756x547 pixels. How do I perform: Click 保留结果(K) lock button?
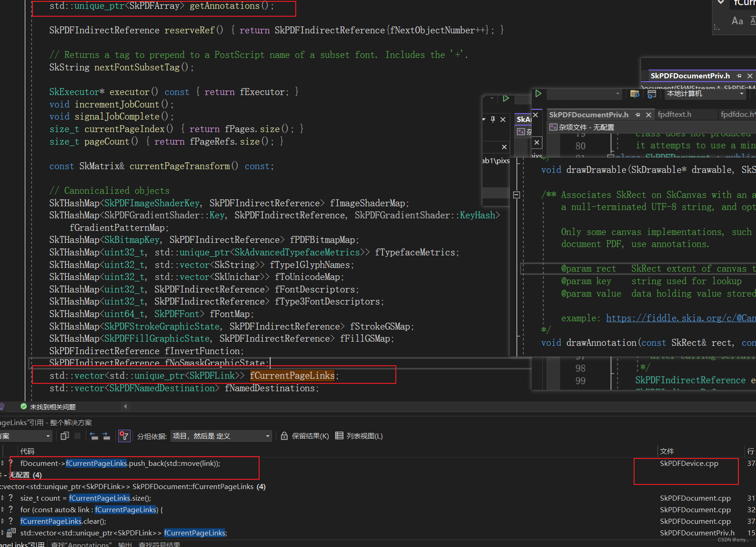(305, 436)
